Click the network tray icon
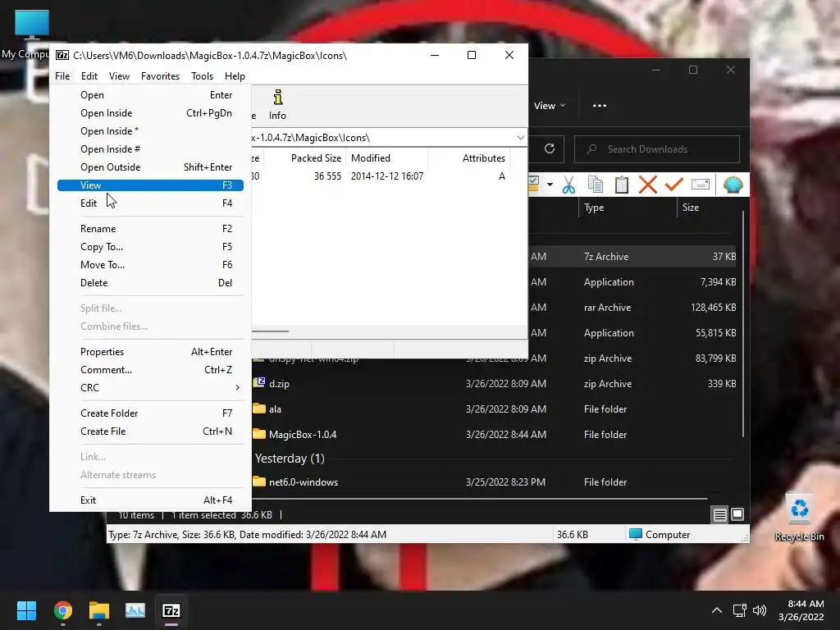Viewport: 840px width, 630px height. coord(740,610)
